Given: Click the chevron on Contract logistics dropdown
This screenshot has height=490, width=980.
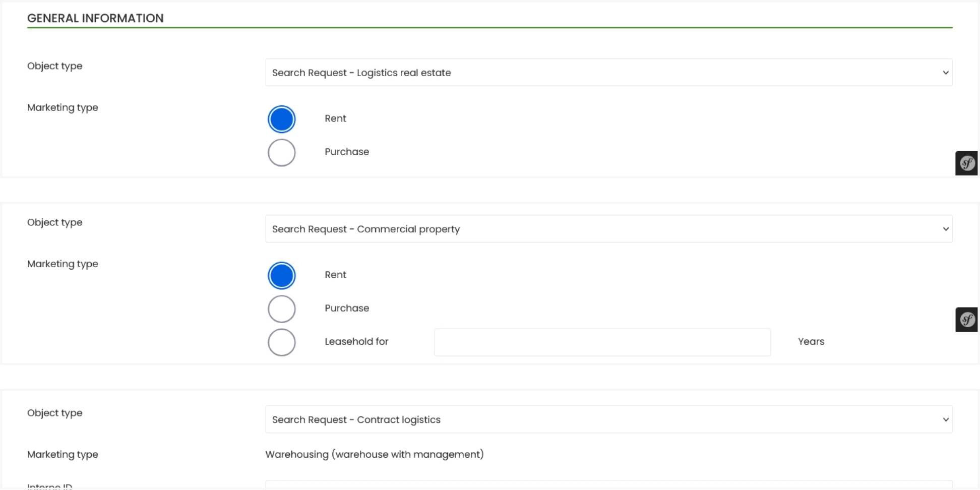Looking at the screenshot, I should [x=945, y=419].
